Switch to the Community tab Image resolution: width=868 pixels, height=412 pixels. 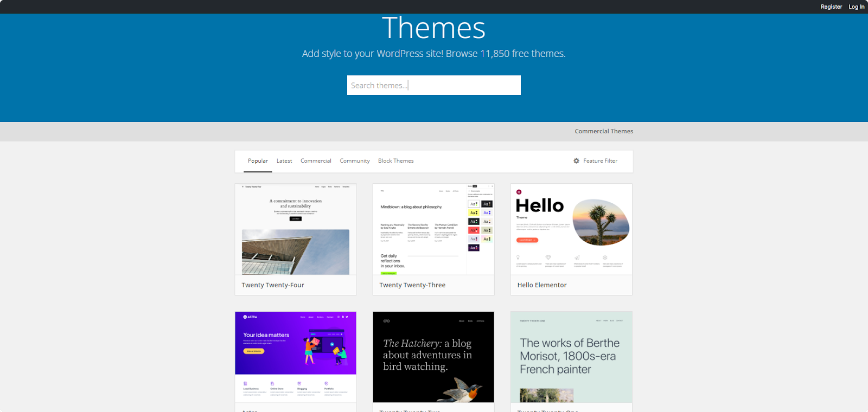click(355, 161)
